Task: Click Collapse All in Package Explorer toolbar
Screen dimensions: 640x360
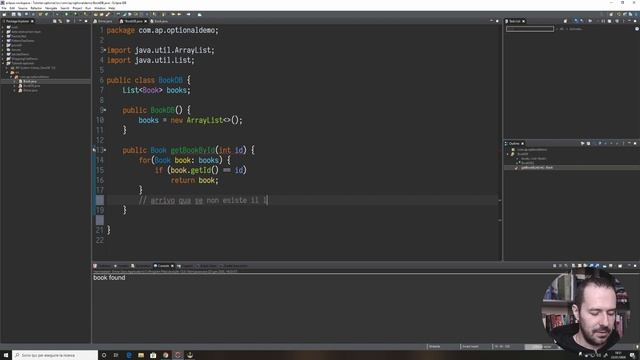Action: click(x=55, y=21)
